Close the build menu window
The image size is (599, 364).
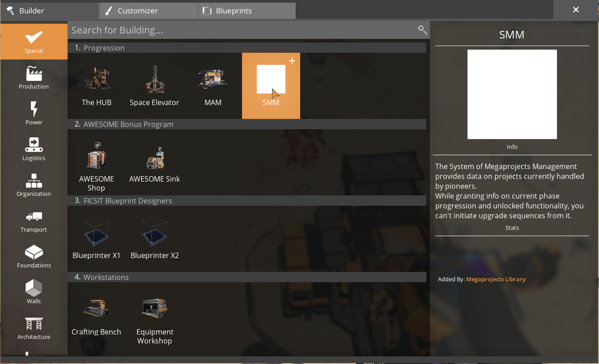pos(576,9)
